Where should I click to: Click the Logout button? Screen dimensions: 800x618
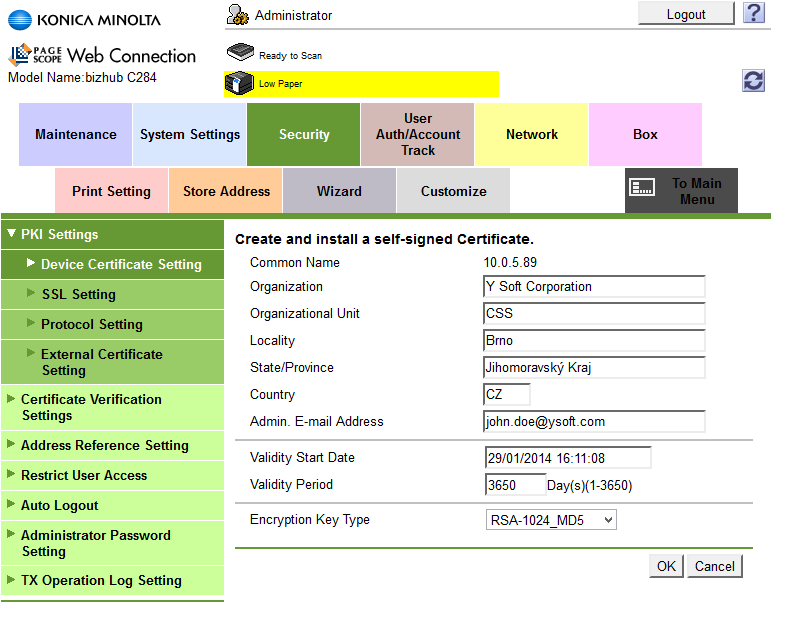(686, 13)
